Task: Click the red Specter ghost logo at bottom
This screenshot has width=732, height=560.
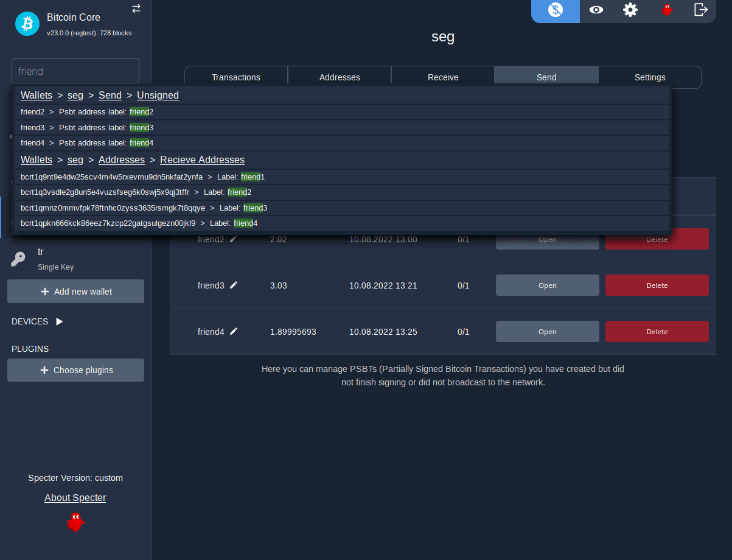Action: (75, 522)
